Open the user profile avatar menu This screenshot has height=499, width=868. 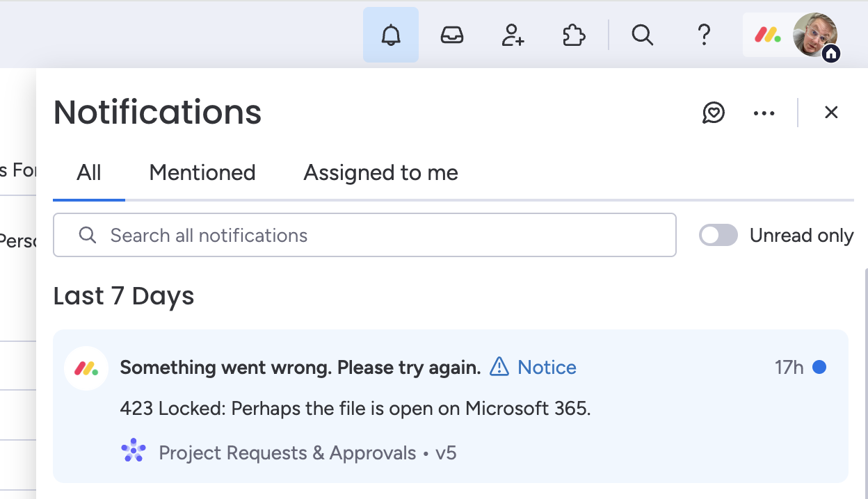[x=814, y=35]
